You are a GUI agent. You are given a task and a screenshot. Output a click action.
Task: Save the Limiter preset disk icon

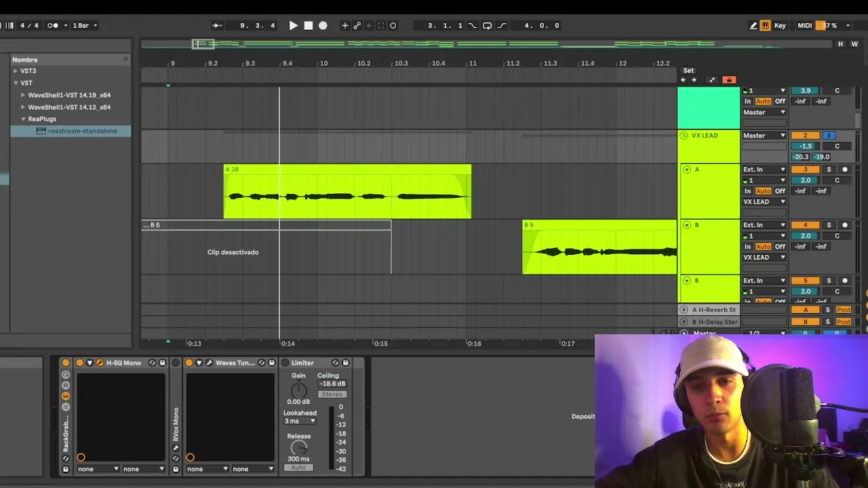click(346, 363)
